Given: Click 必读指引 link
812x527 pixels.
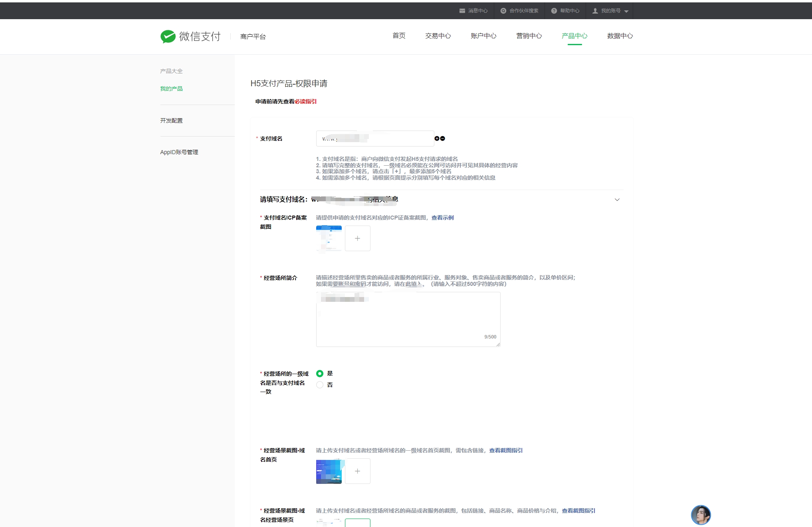Looking at the screenshot, I should point(305,101).
